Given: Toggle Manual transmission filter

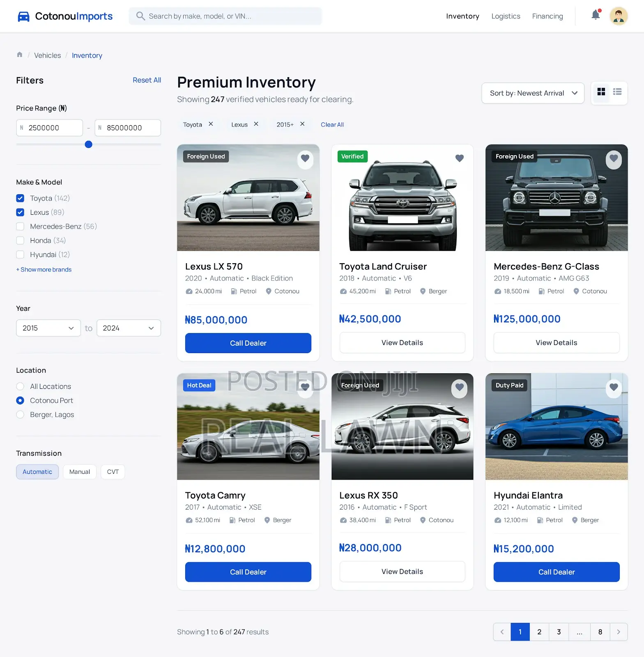Looking at the screenshot, I should point(80,472).
